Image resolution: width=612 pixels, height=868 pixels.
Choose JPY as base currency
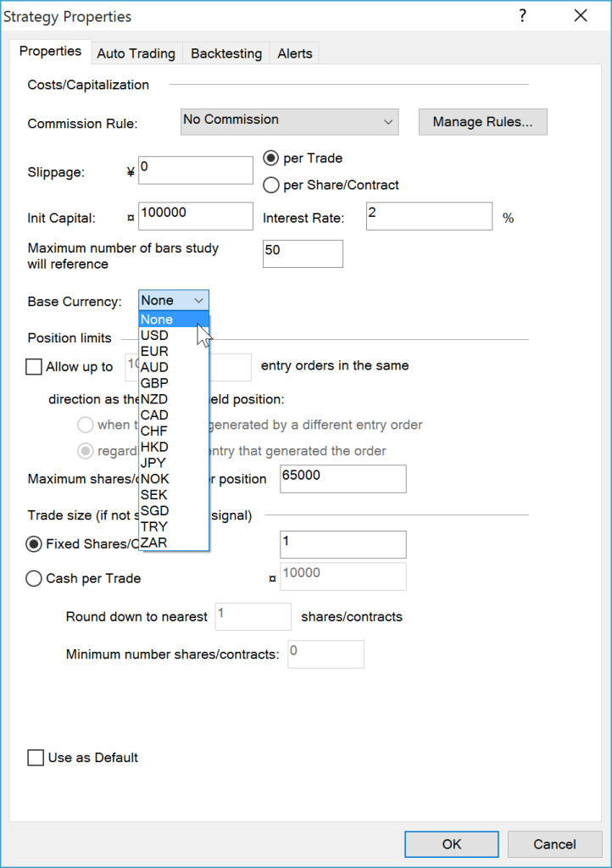[174, 463]
